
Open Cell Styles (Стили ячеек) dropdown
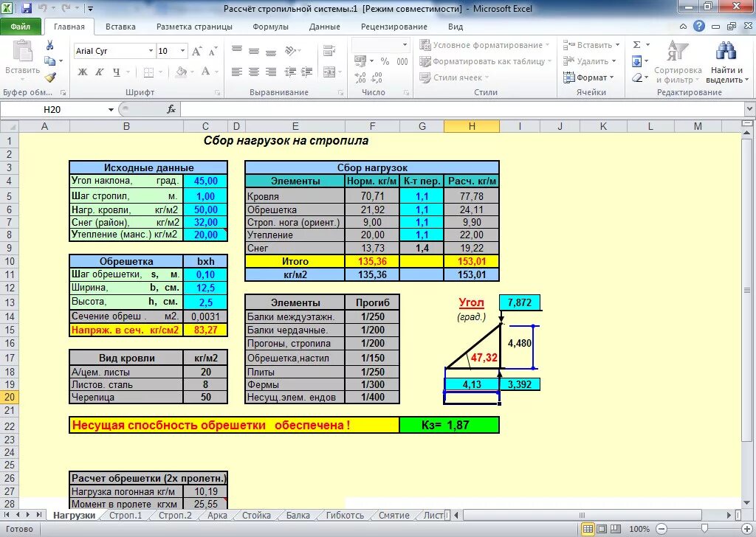point(454,77)
